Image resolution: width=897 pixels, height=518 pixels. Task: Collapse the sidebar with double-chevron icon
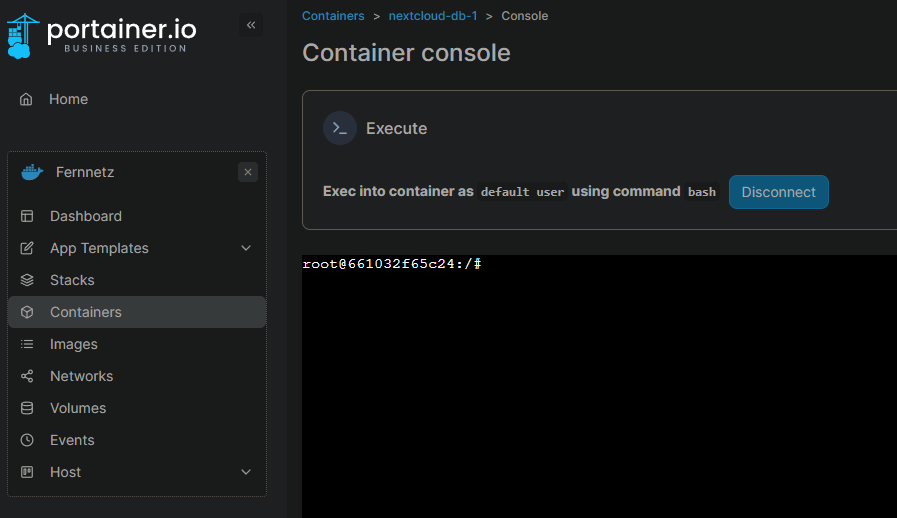[251, 25]
